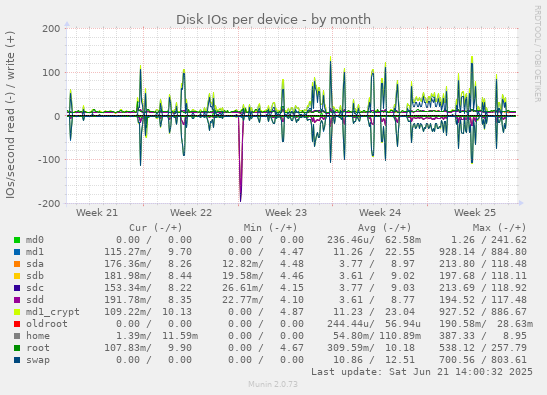This screenshot has height=395, width=547.
Task: Click the home gray legend swatch
Action: click(x=17, y=336)
